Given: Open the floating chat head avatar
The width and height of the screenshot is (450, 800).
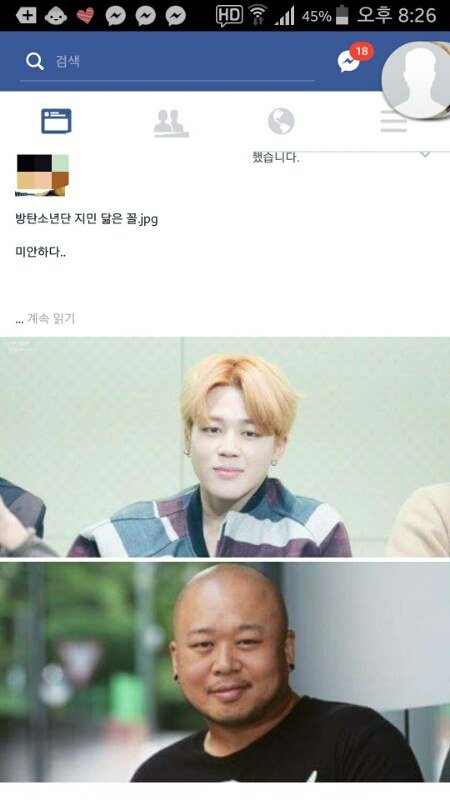Looking at the screenshot, I should coord(417,81).
